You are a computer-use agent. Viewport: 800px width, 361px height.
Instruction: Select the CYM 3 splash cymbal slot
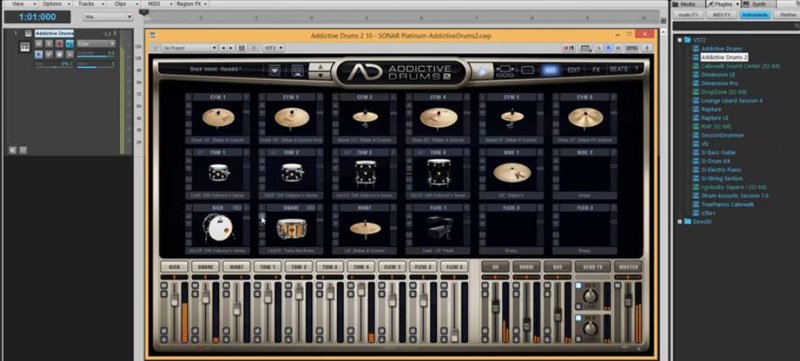click(x=365, y=118)
